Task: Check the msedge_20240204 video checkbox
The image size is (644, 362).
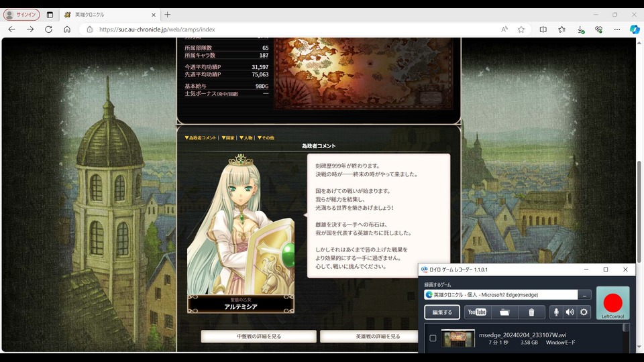Action: click(433, 338)
